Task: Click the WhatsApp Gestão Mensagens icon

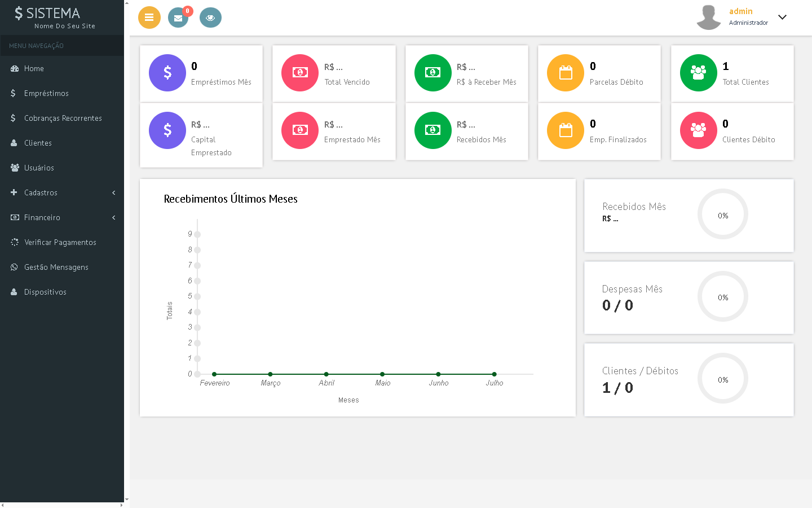Action: 14,267
